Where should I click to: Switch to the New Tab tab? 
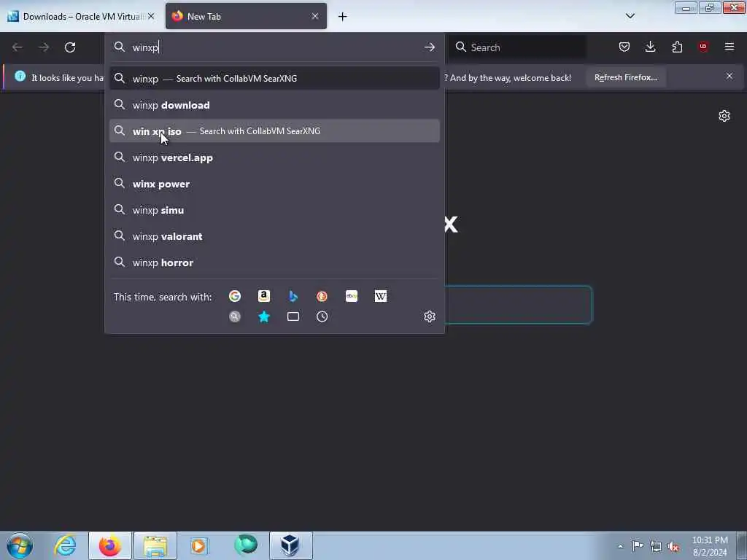246,16
